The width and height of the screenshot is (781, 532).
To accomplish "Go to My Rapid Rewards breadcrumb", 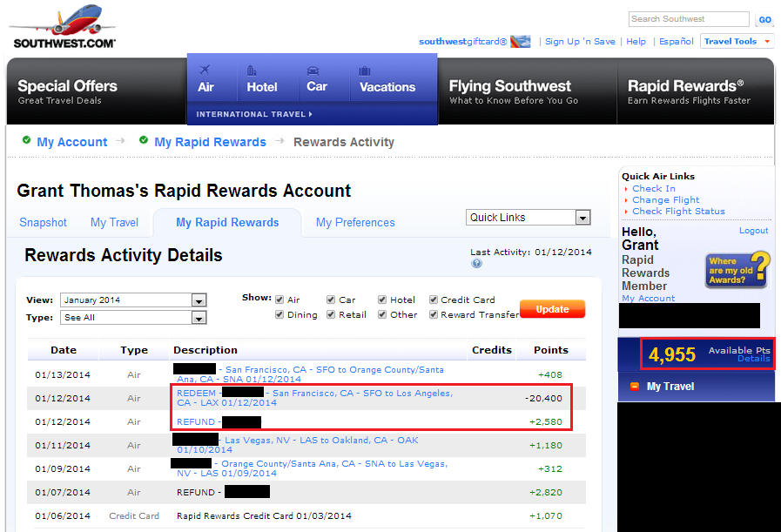I will (x=210, y=142).
